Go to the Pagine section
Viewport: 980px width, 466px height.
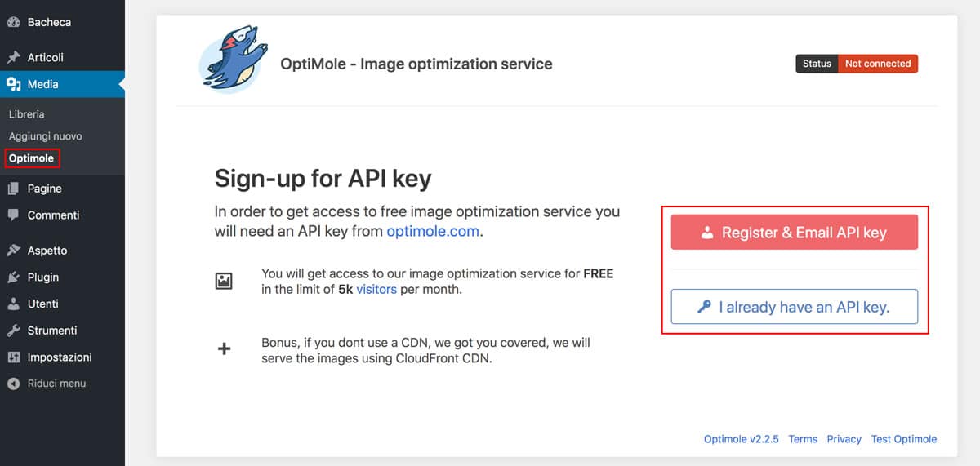click(44, 189)
